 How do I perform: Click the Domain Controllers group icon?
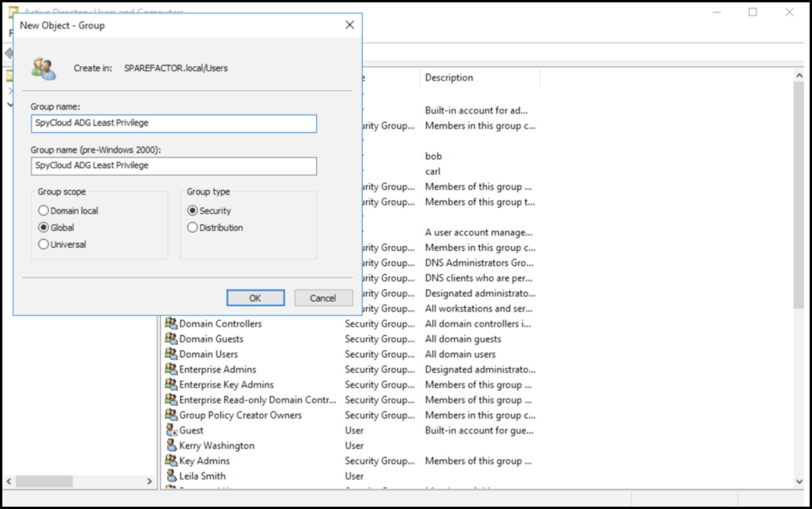coord(171,324)
